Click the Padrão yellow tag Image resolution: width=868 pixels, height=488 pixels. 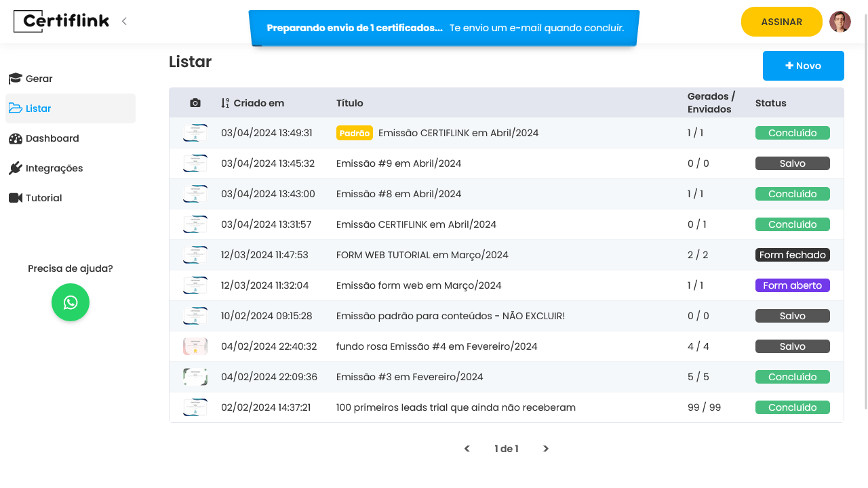tap(354, 133)
